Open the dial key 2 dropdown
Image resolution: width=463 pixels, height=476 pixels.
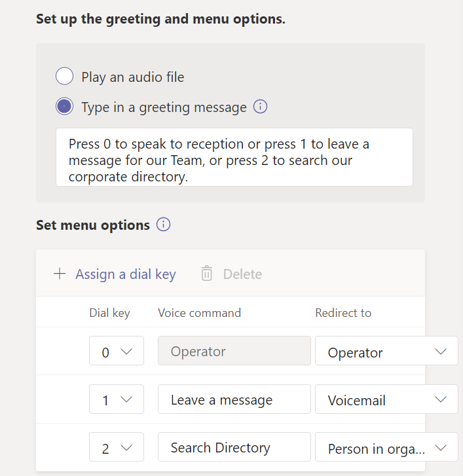point(117,448)
